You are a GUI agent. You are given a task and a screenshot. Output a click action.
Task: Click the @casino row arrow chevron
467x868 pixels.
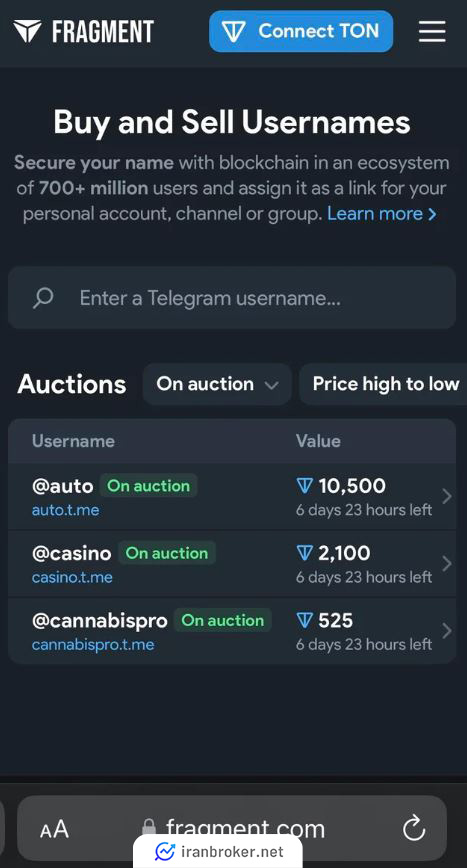(447, 564)
